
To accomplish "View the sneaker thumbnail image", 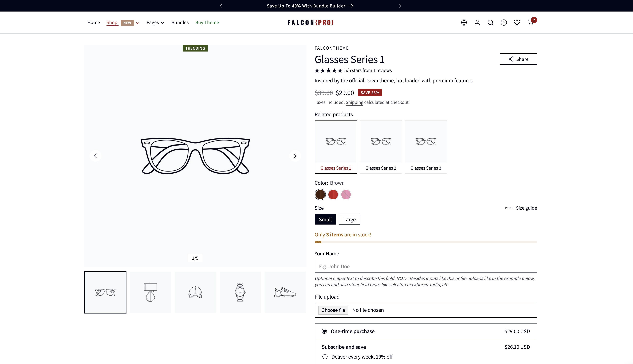I will pyautogui.click(x=285, y=292).
